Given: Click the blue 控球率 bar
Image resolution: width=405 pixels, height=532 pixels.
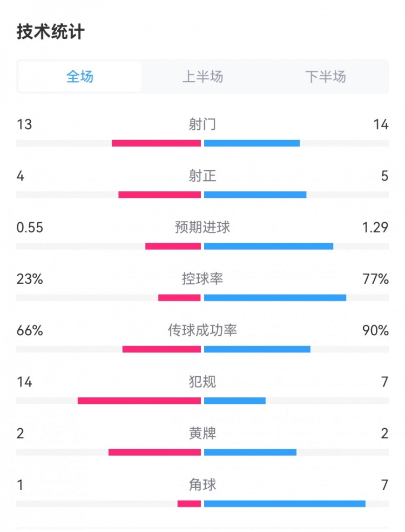Looking at the screenshot, I should tap(275, 297).
